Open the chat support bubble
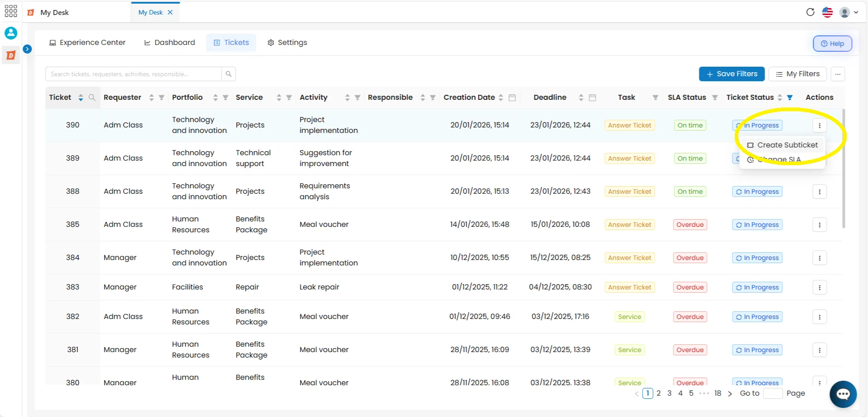 pyautogui.click(x=843, y=394)
